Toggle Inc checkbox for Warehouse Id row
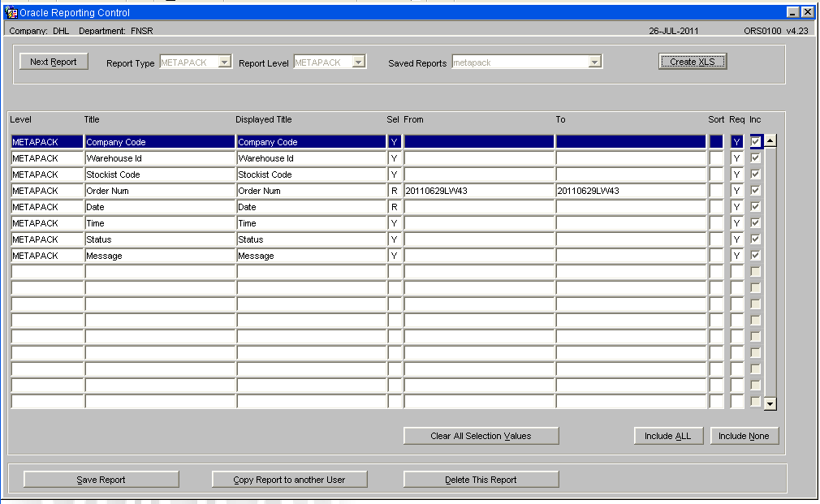This screenshot has height=504, width=820. 755,158
